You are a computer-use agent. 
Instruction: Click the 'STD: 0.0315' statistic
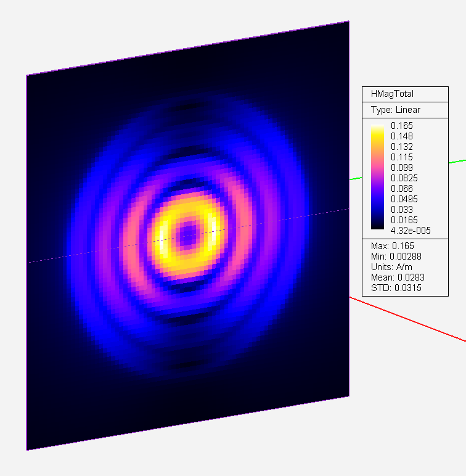(x=396, y=288)
